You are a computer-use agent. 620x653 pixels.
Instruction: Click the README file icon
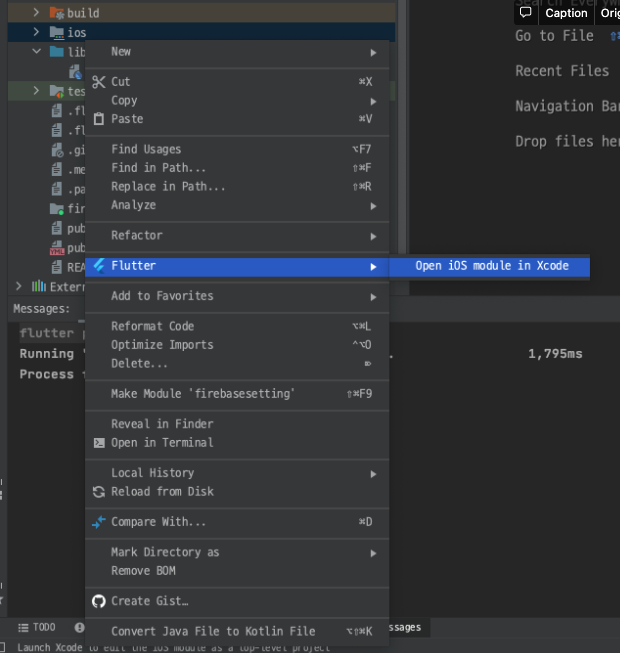click(57, 267)
